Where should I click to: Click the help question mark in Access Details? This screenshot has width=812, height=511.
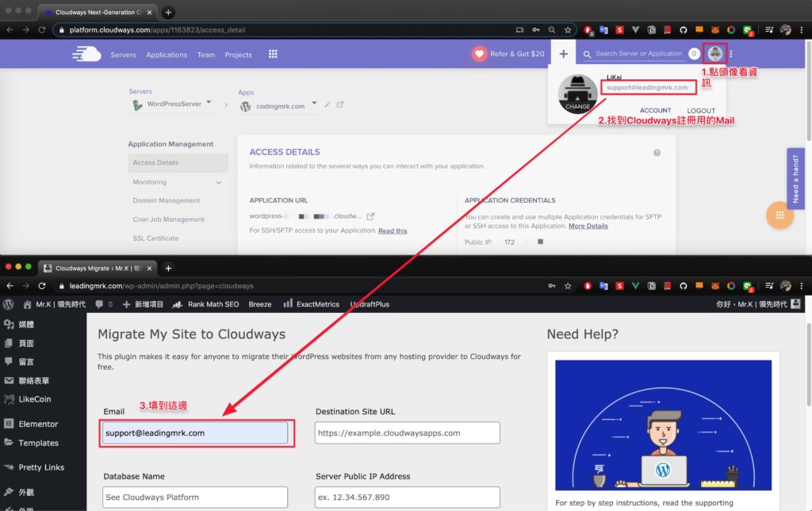[x=657, y=153]
